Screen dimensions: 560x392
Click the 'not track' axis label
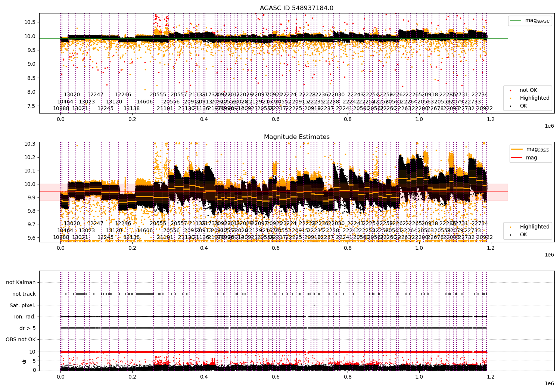[x=24, y=294]
